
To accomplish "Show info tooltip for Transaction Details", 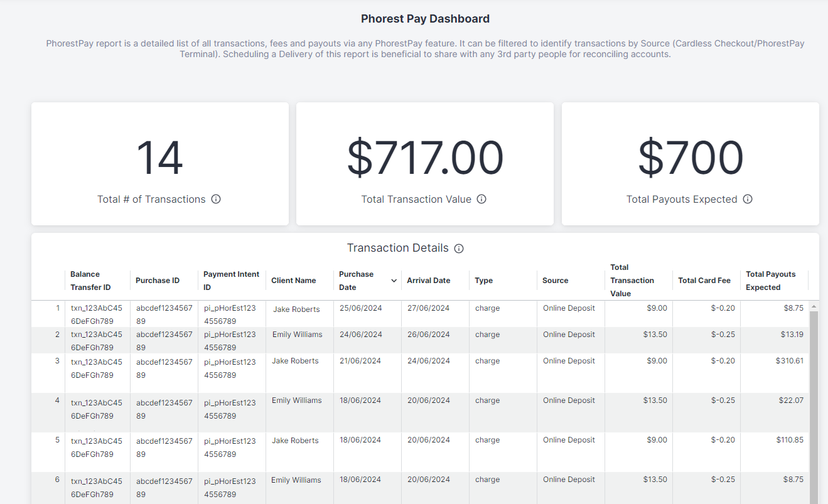I will (459, 249).
